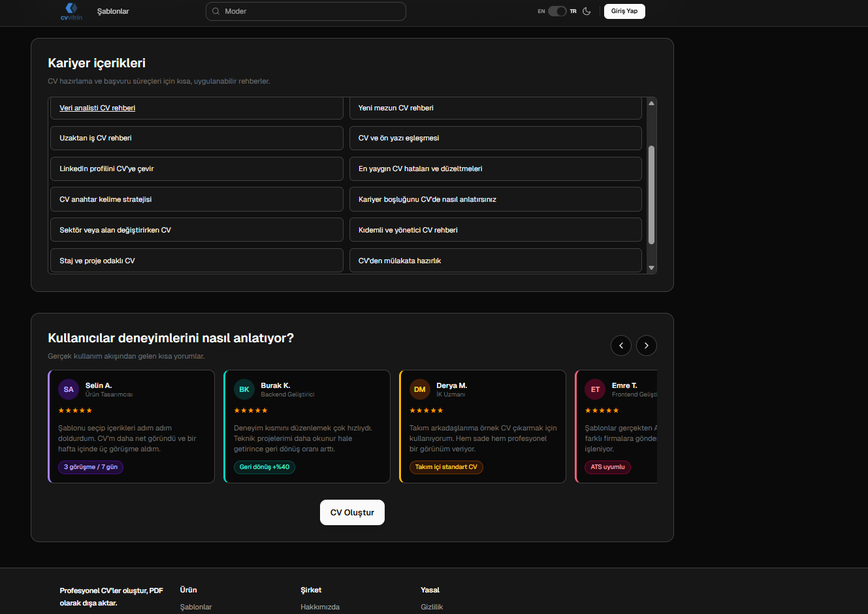Open CV'den mülakata hazırlık guide
This screenshot has width=868, height=614.
tap(496, 261)
